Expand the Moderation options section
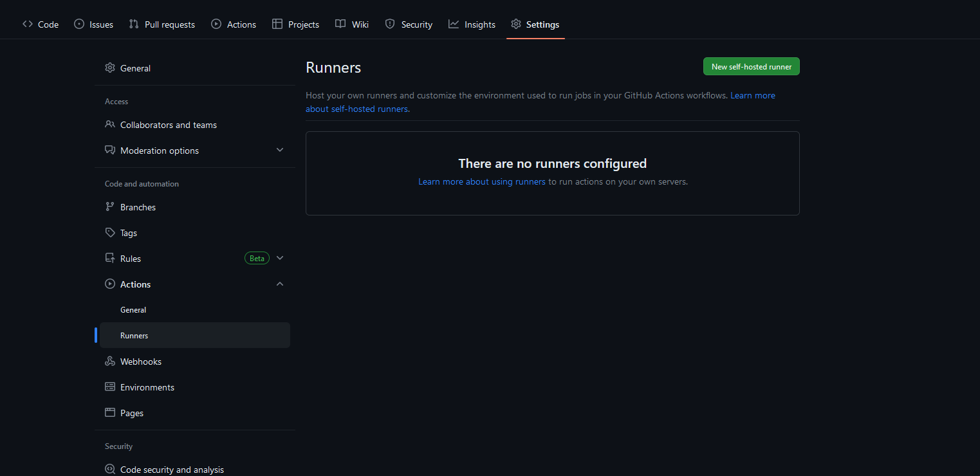 click(x=280, y=149)
